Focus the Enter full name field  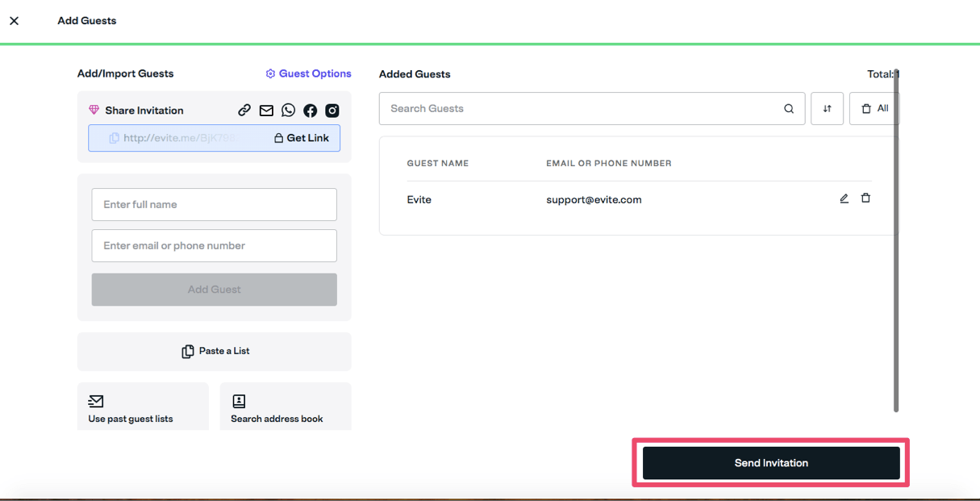coord(215,205)
